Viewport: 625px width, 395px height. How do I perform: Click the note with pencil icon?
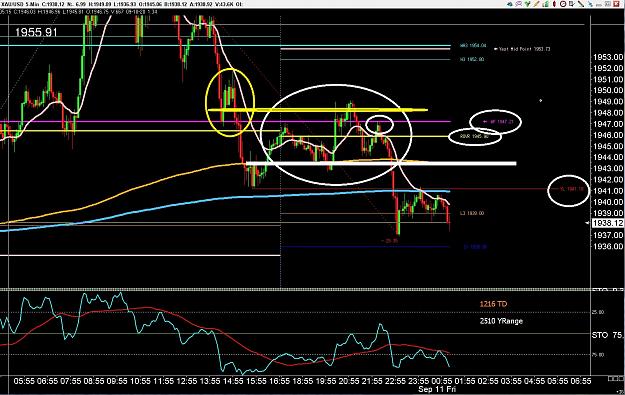(572, 4)
